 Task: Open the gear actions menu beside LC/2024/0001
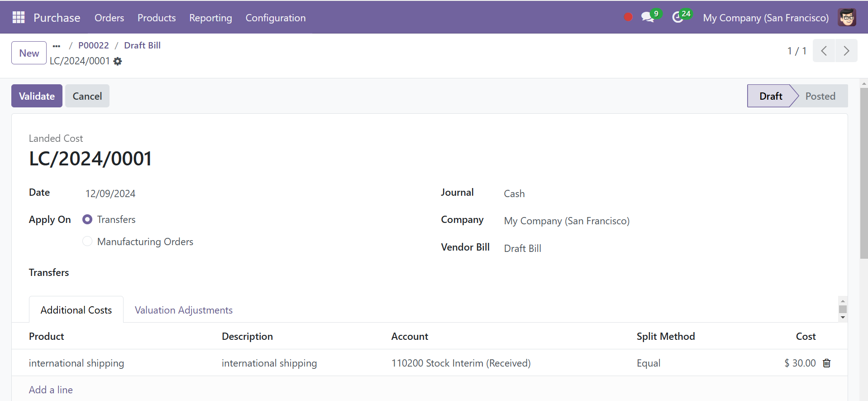[118, 61]
